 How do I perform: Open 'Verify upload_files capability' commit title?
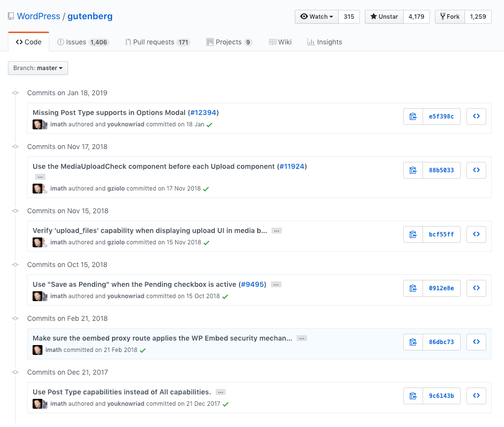click(x=150, y=231)
